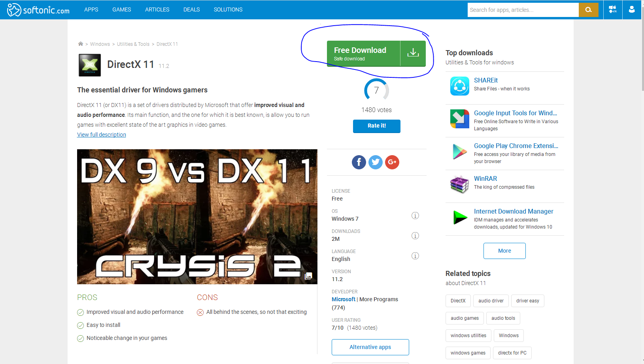Select the windows utilities topic tag
Screen dimensions: 644x364
pyautogui.click(x=468, y=336)
